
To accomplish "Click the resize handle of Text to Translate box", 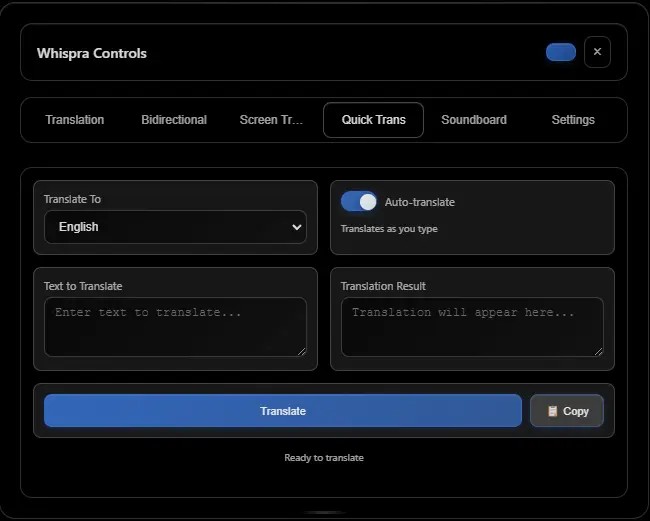I will 301,351.
